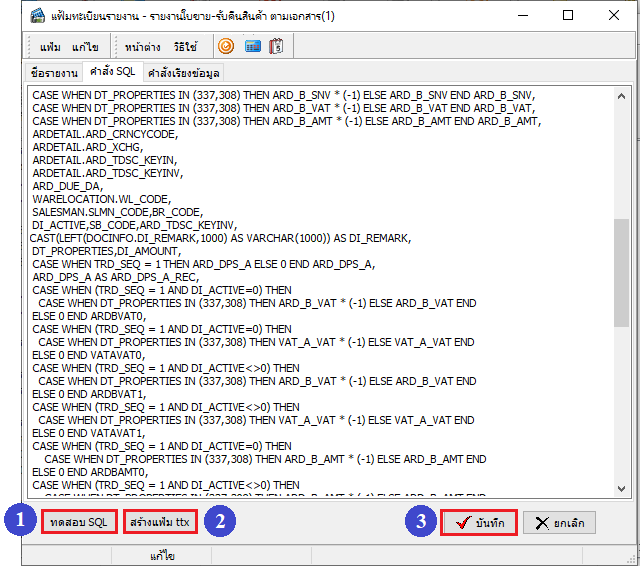Cancel with the ยกเลิก button
The image size is (640, 566).
pyautogui.click(x=559, y=523)
